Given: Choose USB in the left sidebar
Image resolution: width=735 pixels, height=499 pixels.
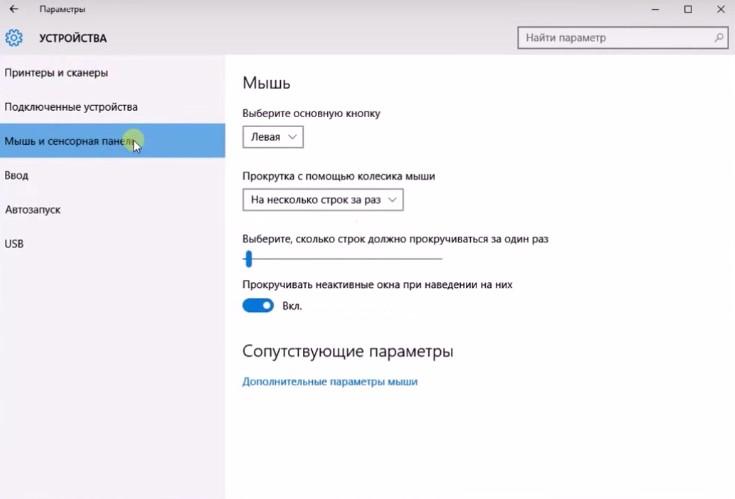Looking at the screenshot, I should [x=14, y=244].
